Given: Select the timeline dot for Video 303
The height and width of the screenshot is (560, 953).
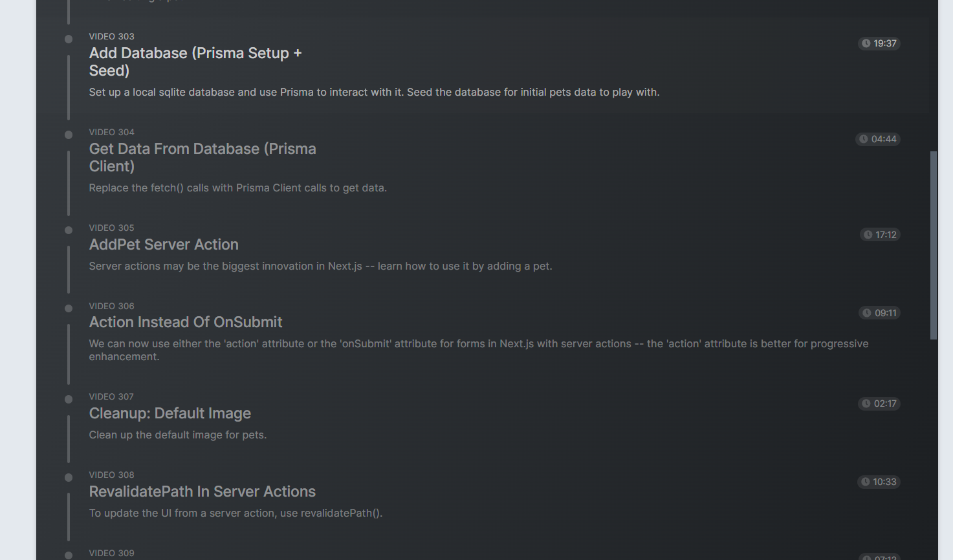Looking at the screenshot, I should [69, 39].
